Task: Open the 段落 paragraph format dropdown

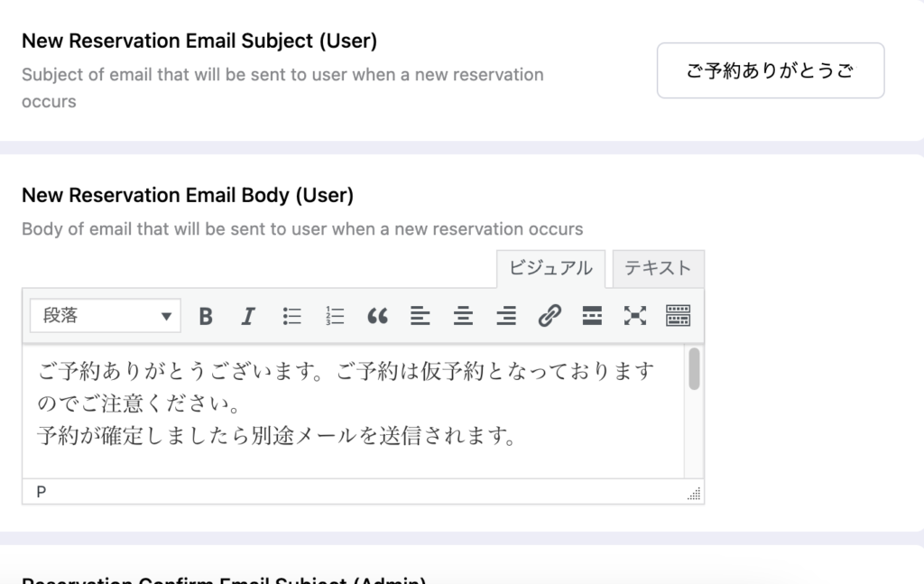Action: coord(105,316)
